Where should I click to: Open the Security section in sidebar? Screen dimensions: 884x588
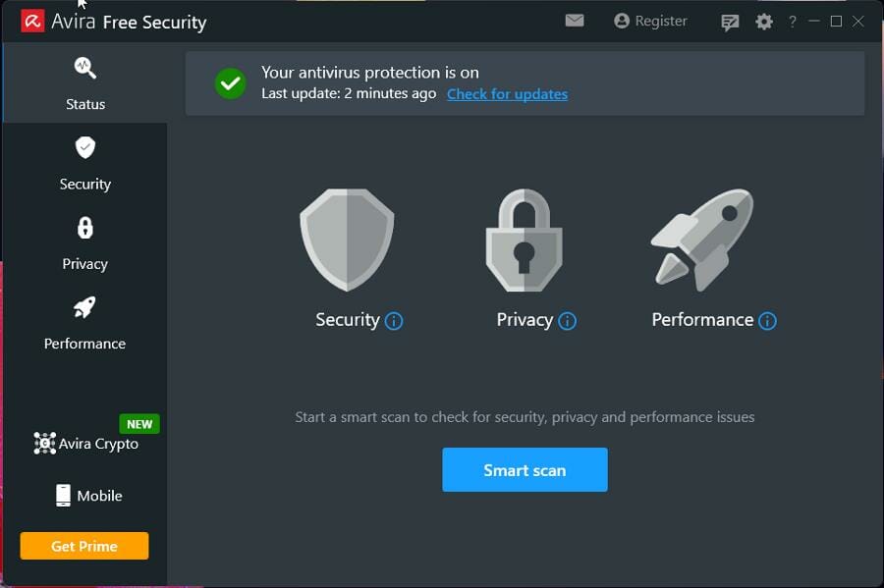85,163
